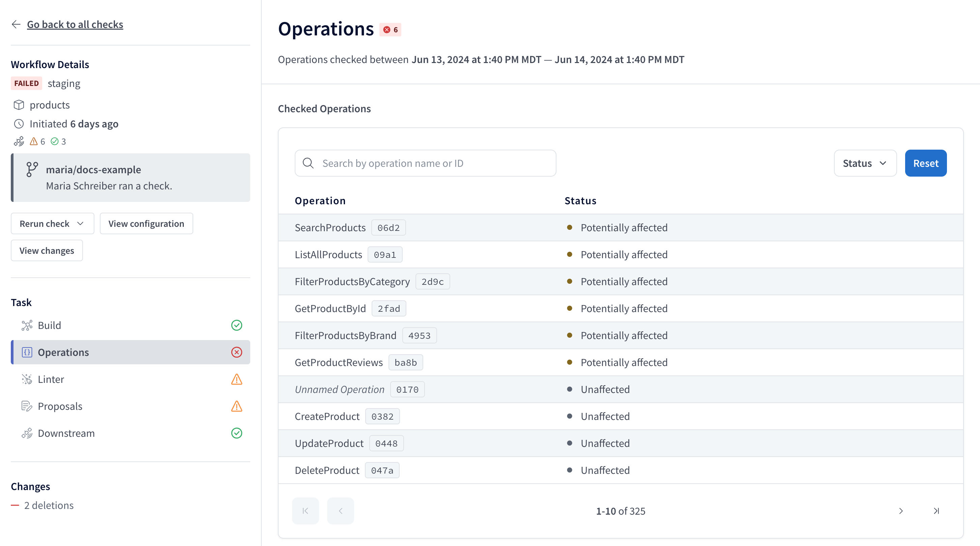The width and height of the screenshot is (980, 546).
Task: Open the Proposals task
Action: 131,406
